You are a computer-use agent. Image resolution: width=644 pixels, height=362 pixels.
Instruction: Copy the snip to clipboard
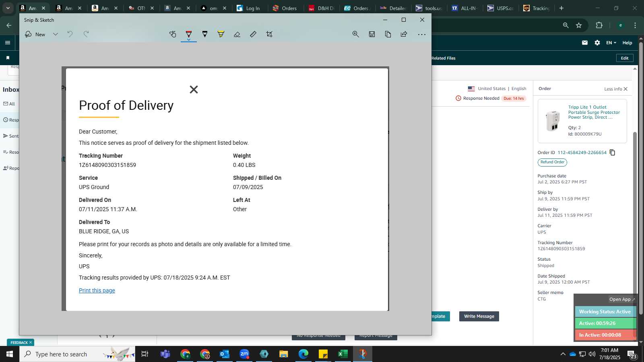tap(388, 34)
